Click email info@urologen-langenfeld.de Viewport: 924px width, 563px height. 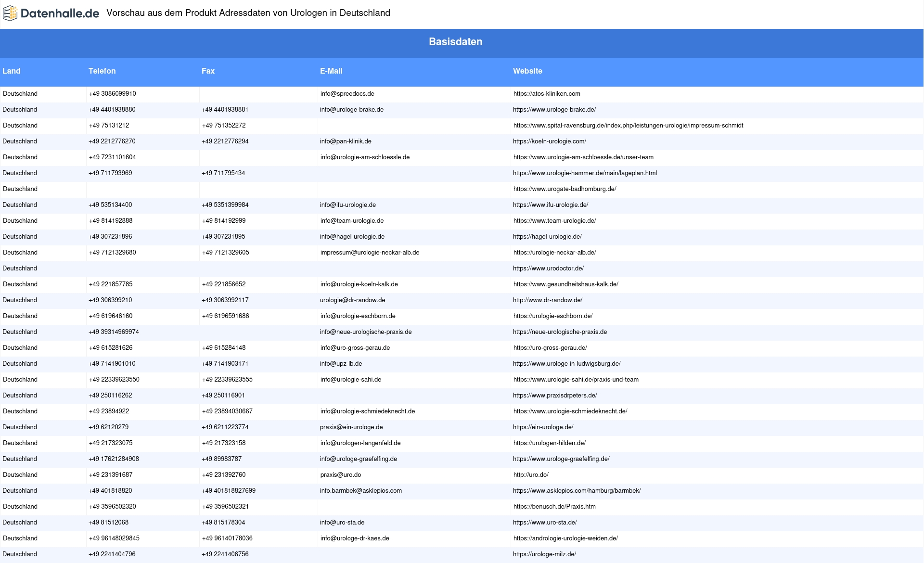(360, 443)
